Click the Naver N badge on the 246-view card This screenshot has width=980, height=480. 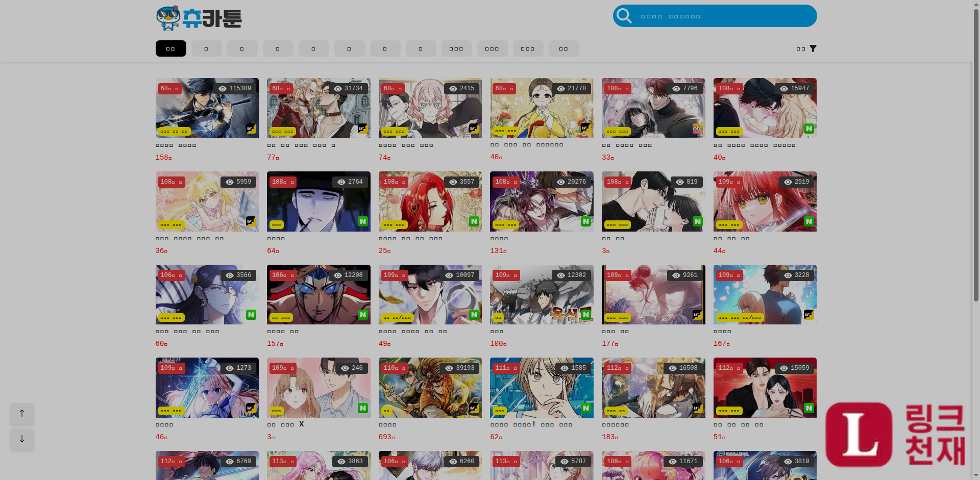pyautogui.click(x=362, y=408)
